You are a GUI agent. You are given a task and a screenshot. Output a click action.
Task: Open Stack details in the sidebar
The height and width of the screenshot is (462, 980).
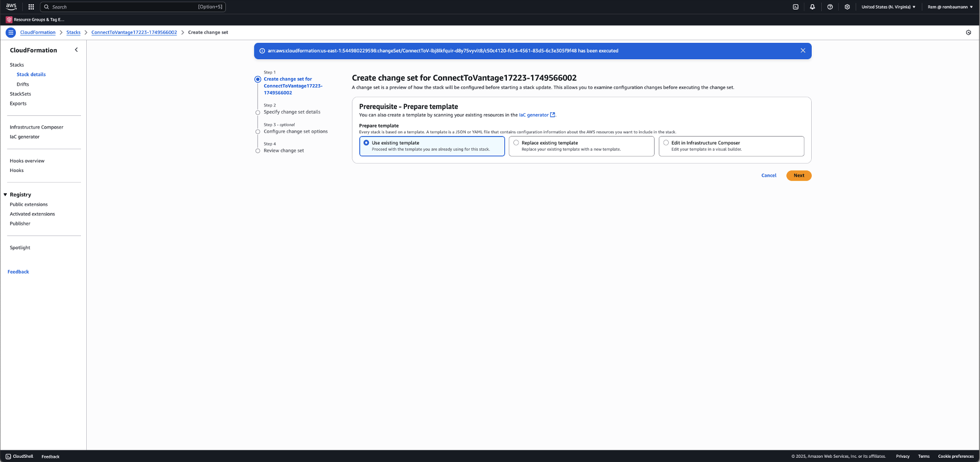tap(31, 75)
